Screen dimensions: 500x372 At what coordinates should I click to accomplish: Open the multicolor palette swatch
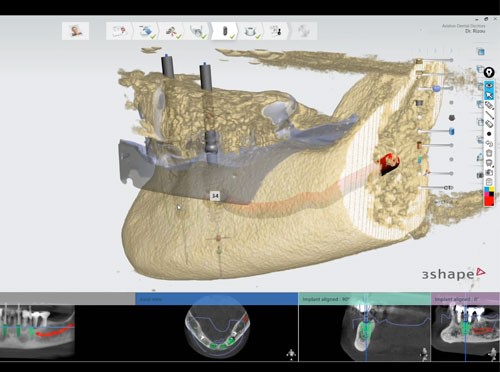[x=489, y=192]
